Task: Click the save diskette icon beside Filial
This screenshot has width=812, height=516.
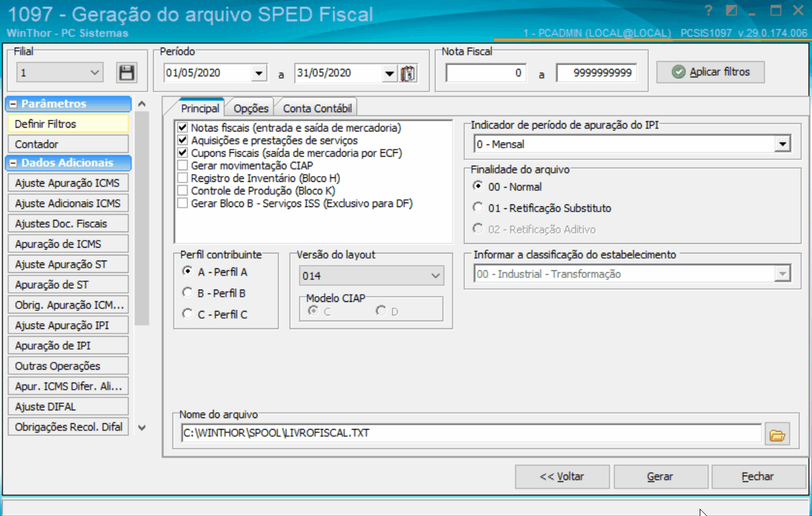Action: [127, 72]
